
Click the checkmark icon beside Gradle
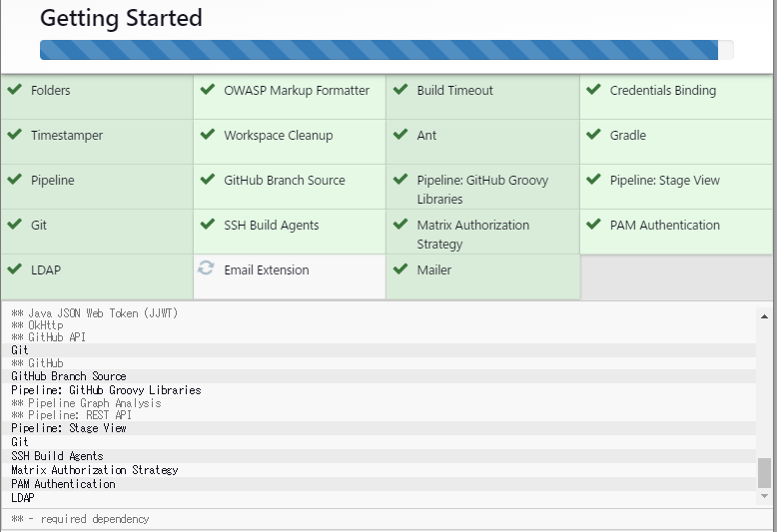click(x=593, y=134)
